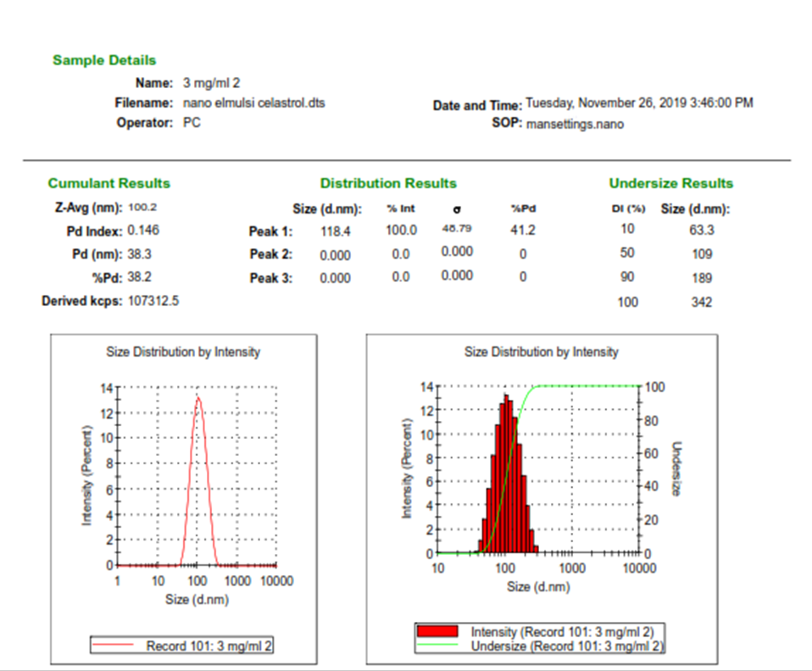Click the Peak 1 %Pd value 41.2
The image size is (812, 671).
(x=523, y=230)
